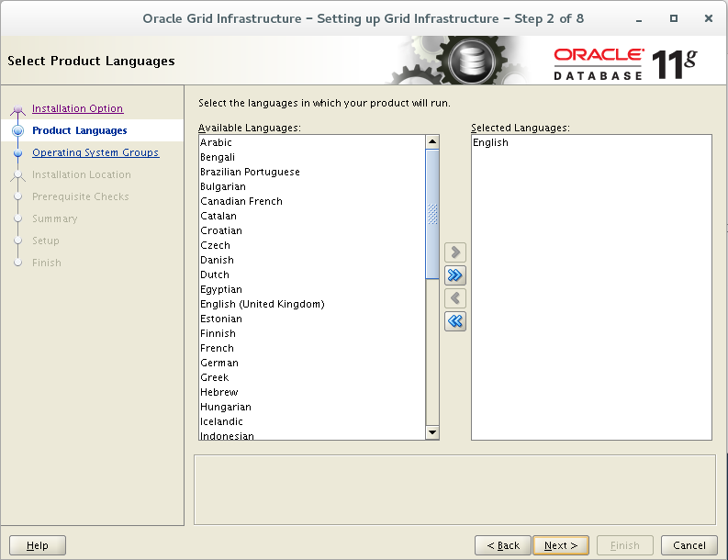Viewport: 728px width, 560px height.
Task: Click the Summary step in sidebar
Action: (55, 218)
